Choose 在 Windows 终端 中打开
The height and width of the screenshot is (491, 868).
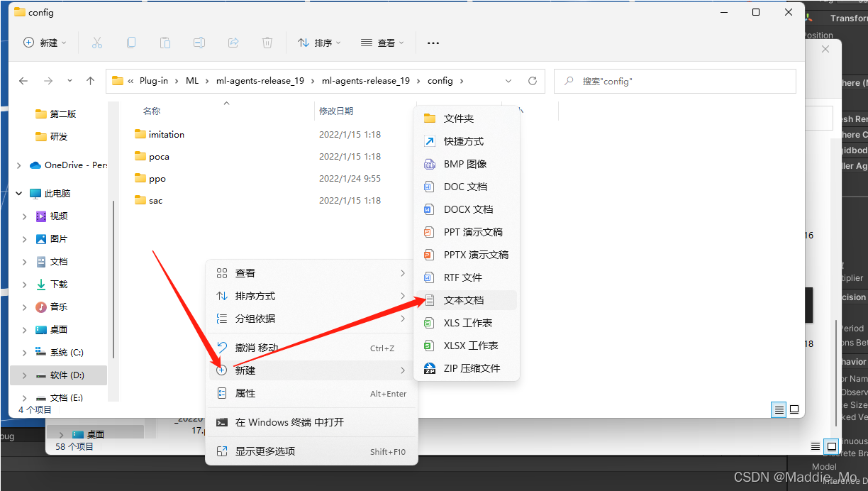click(x=311, y=422)
